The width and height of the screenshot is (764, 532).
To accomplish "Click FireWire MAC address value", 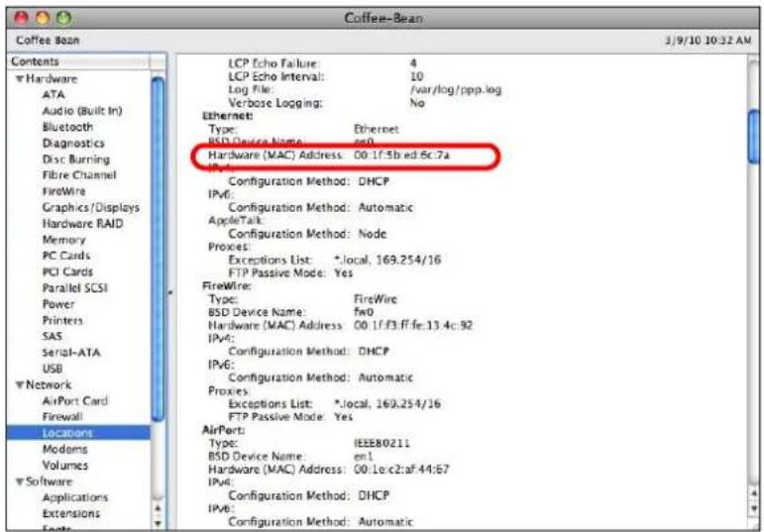I will (x=413, y=325).
